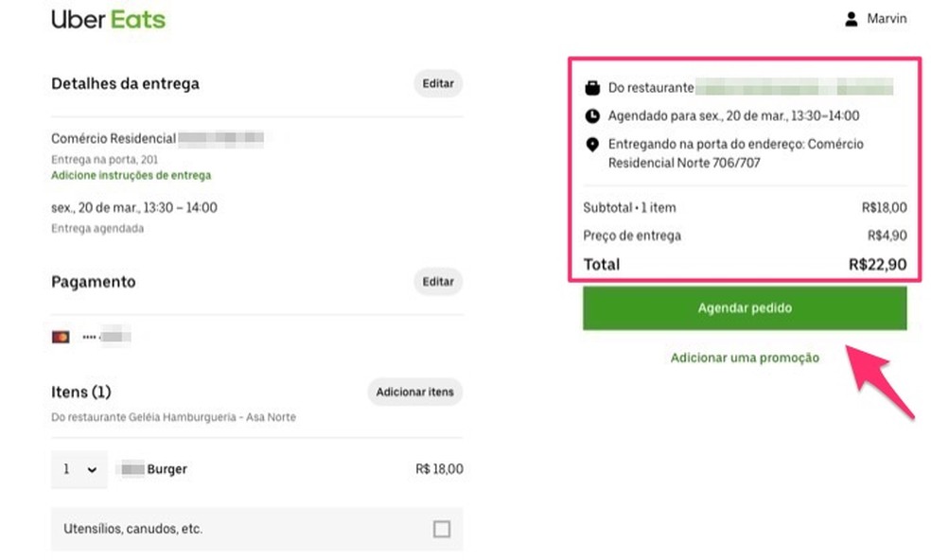Open Adicionar uma promoção
Image resolution: width=931 pixels, height=560 pixels.
pyautogui.click(x=745, y=358)
